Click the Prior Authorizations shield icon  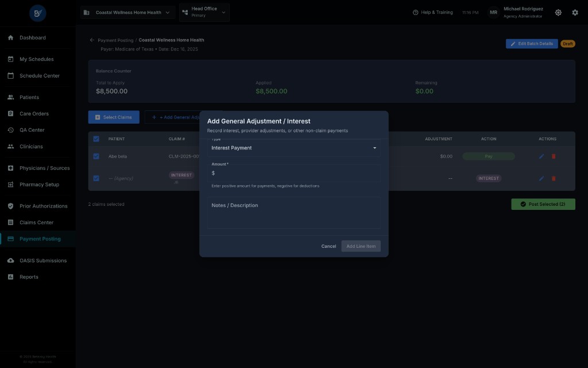(10, 206)
